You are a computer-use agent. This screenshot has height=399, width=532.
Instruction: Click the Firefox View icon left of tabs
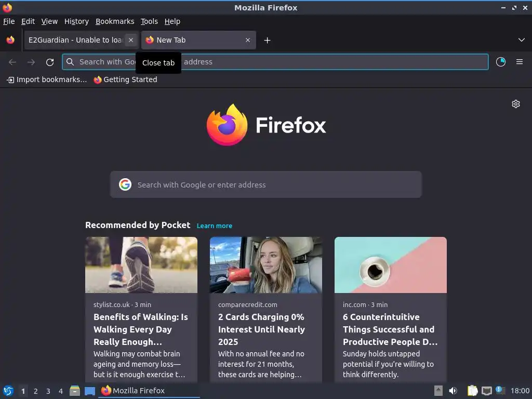point(10,40)
